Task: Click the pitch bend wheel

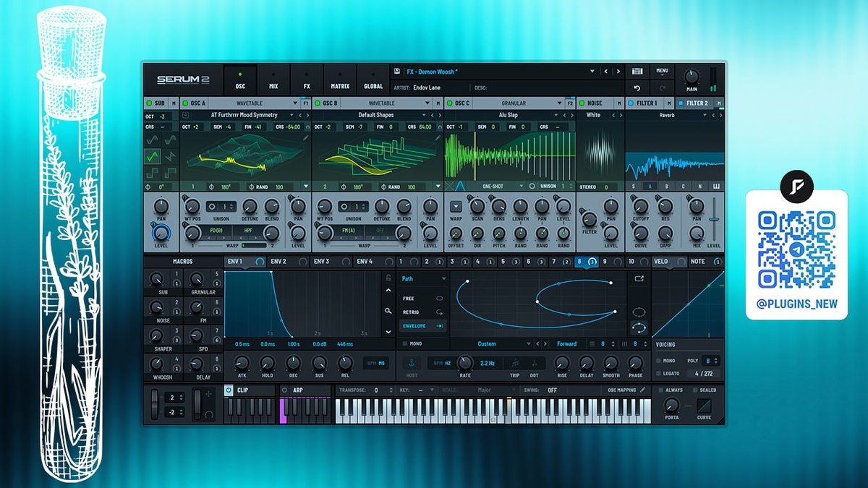Action: 154,404
